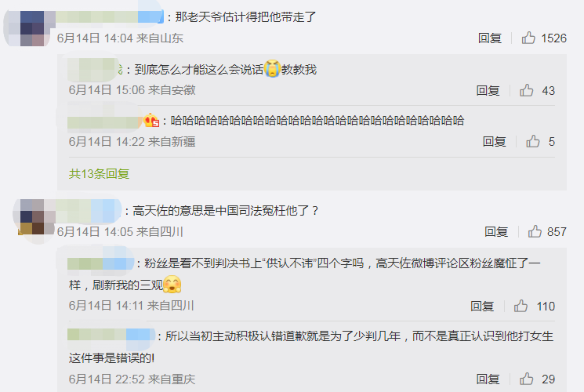Click the VIP badge icon beside username
The height and width of the screenshot is (392, 584).
151,120
